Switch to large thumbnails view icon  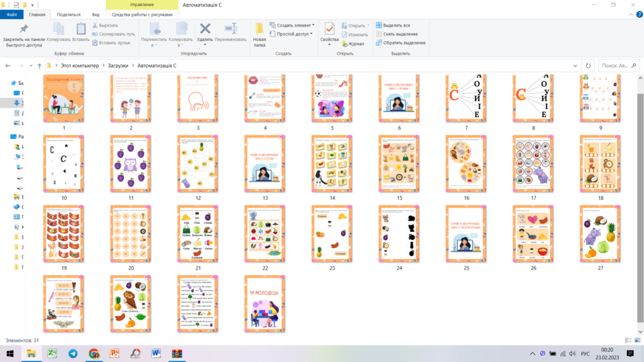[637, 340]
